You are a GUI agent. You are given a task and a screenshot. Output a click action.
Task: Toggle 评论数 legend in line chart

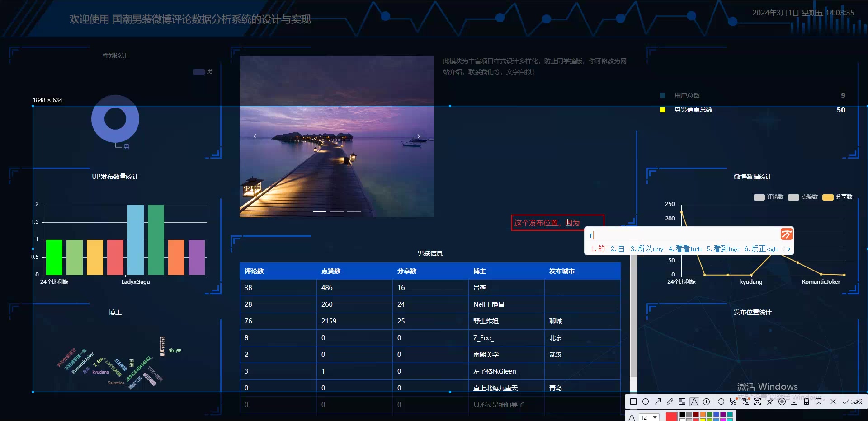(769, 197)
